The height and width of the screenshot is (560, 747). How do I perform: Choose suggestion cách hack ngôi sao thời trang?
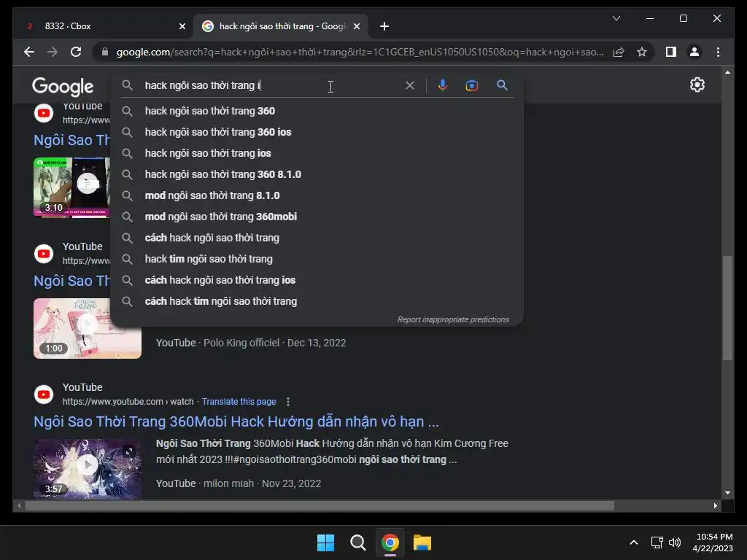(317, 238)
